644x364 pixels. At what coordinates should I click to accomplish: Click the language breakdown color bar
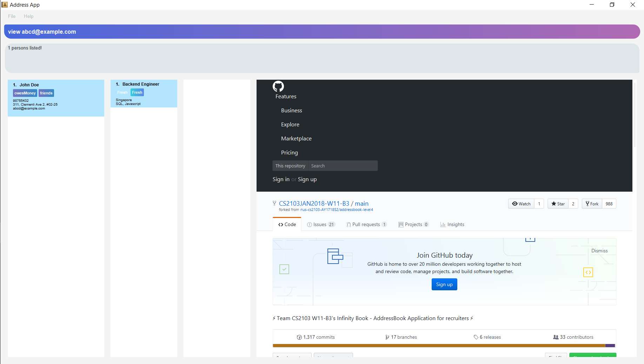tap(444, 346)
